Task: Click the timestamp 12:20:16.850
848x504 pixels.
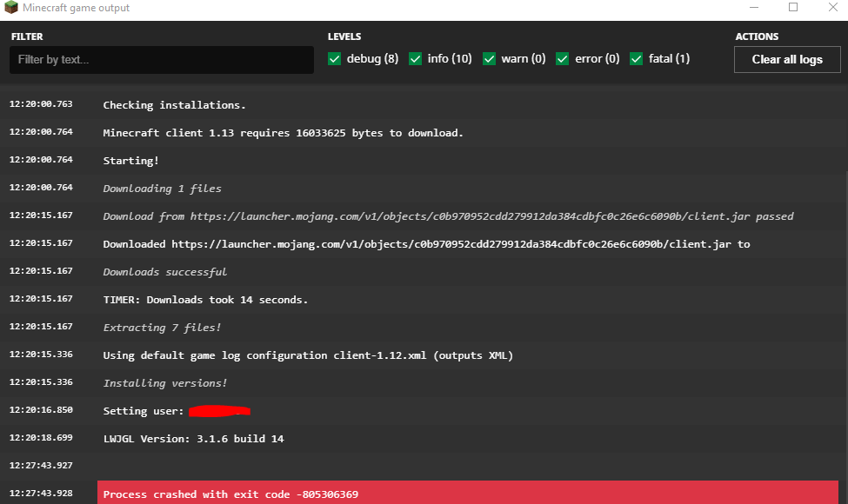Action: click(41, 409)
